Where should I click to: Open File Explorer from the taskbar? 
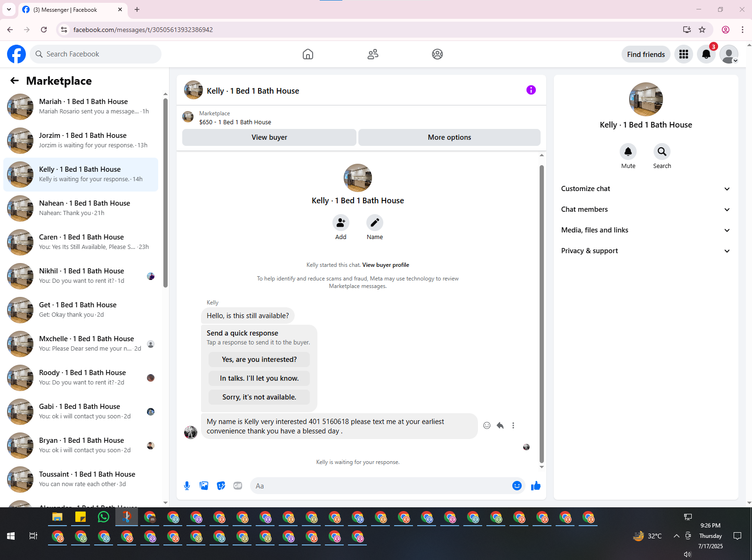[x=57, y=517]
